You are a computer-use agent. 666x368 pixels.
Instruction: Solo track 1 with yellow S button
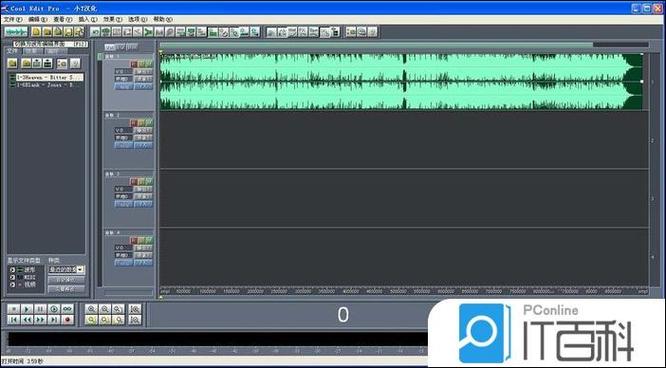click(x=141, y=64)
